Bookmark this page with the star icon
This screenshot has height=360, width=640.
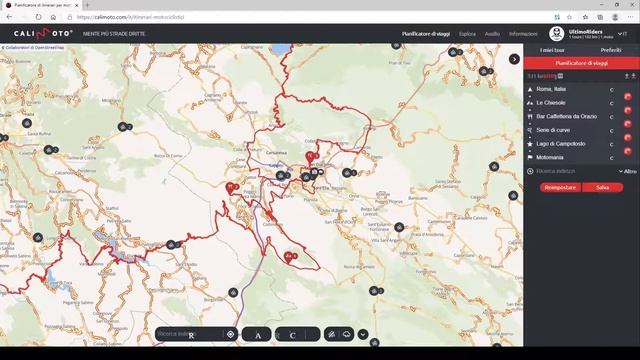tap(569, 17)
